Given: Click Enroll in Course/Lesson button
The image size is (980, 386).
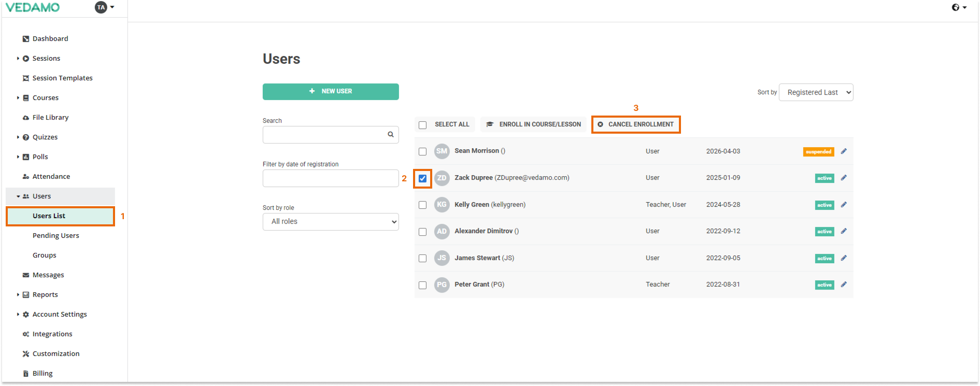Looking at the screenshot, I should 533,124.
